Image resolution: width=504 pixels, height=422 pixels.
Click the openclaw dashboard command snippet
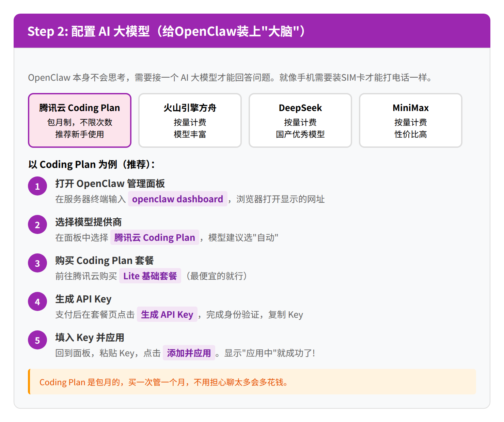tap(177, 199)
